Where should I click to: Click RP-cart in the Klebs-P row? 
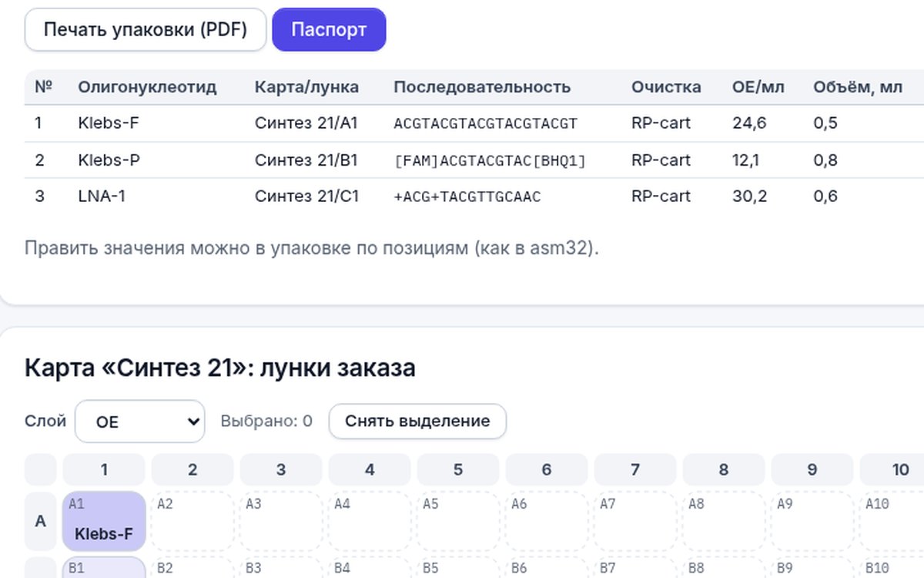click(661, 160)
